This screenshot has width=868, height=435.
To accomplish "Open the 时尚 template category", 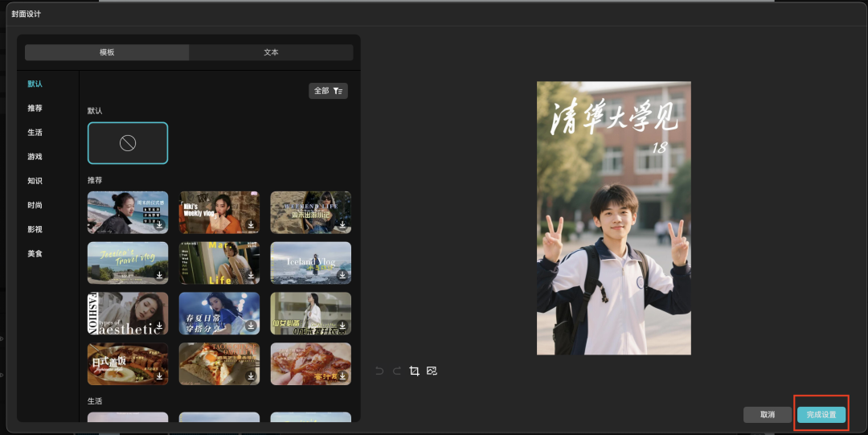I will click(x=35, y=205).
